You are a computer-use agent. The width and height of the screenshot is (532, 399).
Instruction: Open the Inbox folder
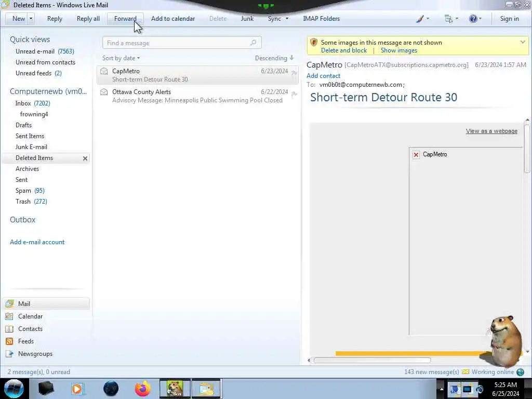(x=33, y=103)
